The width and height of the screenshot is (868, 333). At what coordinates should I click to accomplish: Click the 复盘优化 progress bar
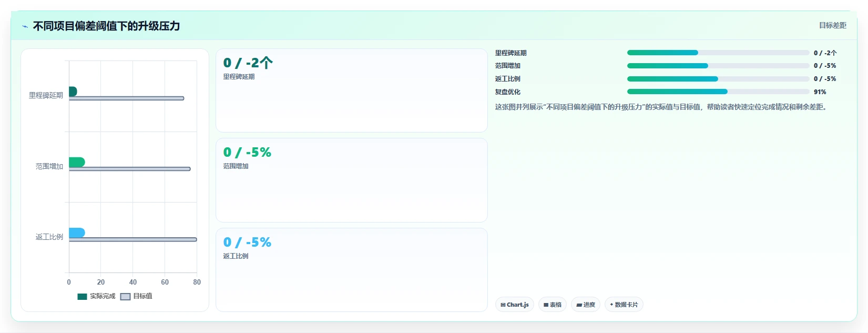pos(718,92)
